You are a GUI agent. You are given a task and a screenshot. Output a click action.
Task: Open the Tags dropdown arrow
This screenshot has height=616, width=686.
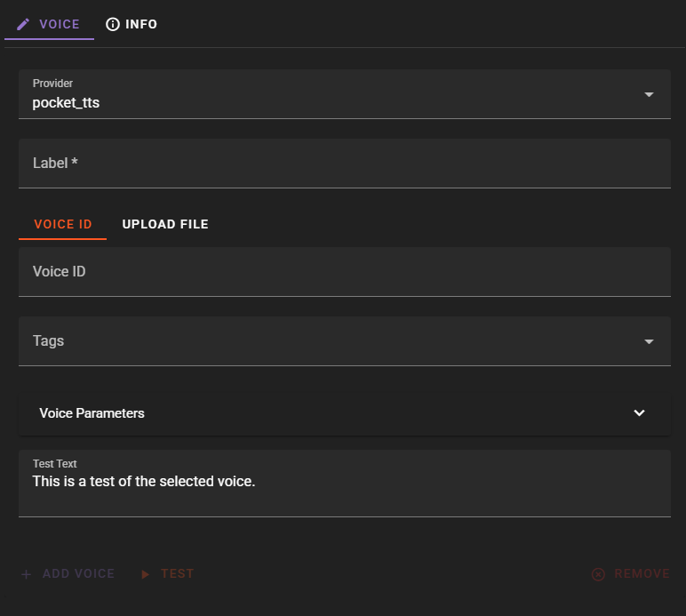[x=649, y=341]
